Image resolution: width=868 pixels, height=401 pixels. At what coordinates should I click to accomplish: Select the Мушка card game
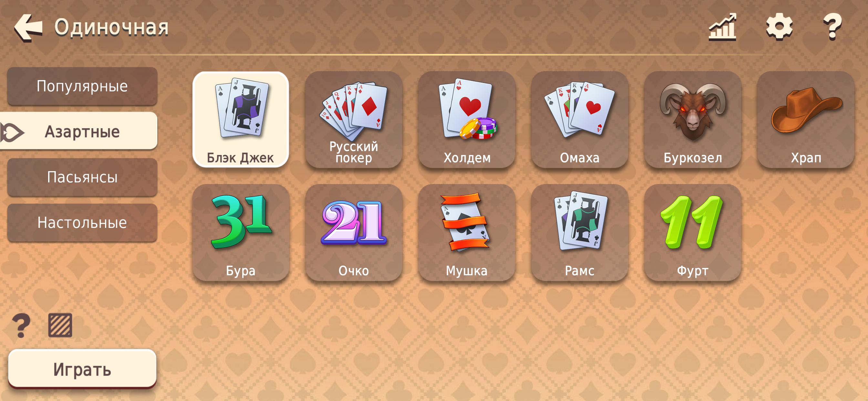467,232
